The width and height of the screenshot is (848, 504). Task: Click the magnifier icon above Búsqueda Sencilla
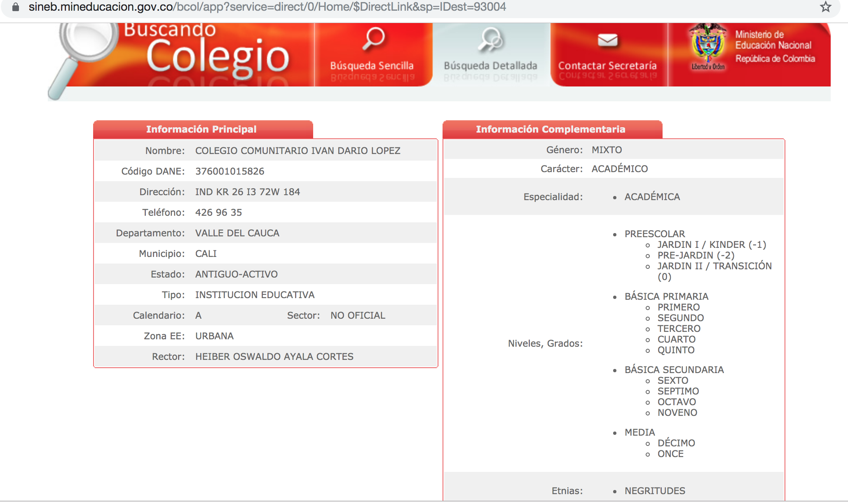[373, 38]
